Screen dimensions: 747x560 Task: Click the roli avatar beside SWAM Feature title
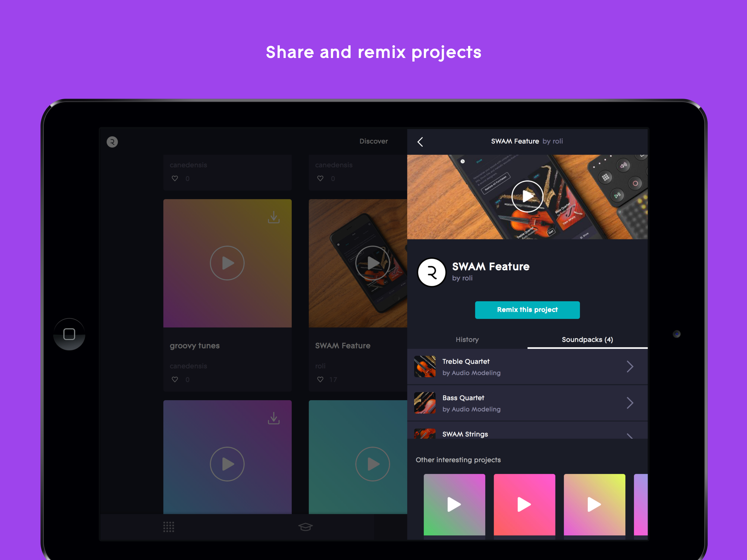[x=431, y=272]
